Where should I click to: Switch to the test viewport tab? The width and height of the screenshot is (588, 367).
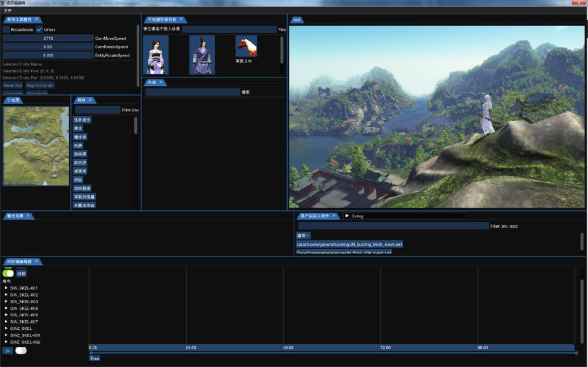(297, 20)
